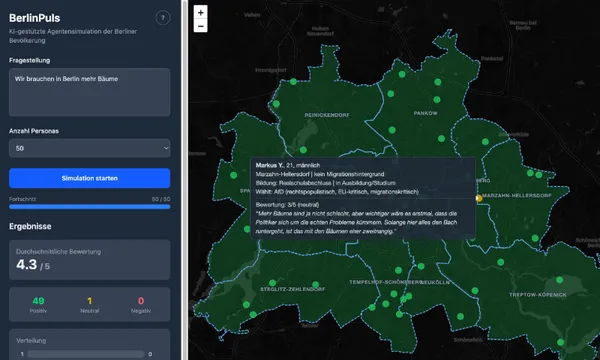
Task: Click the 50 / 50 progress counter
Action: (161, 199)
